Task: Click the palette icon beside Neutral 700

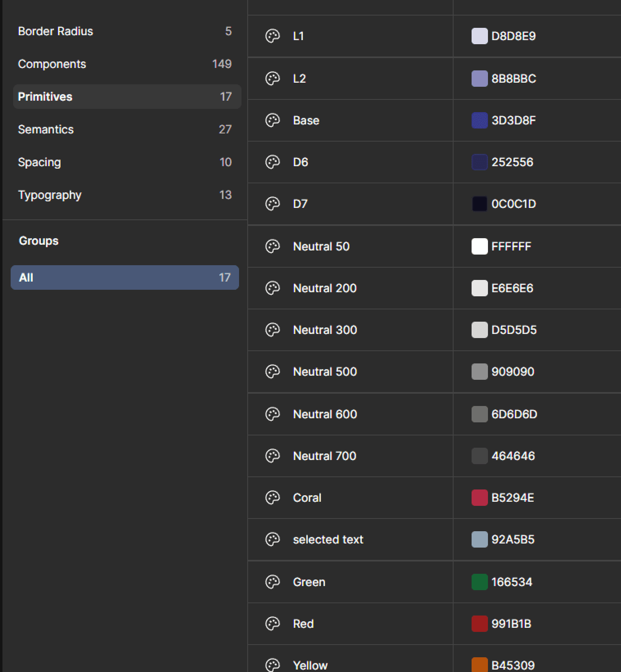Action: point(273,456)
